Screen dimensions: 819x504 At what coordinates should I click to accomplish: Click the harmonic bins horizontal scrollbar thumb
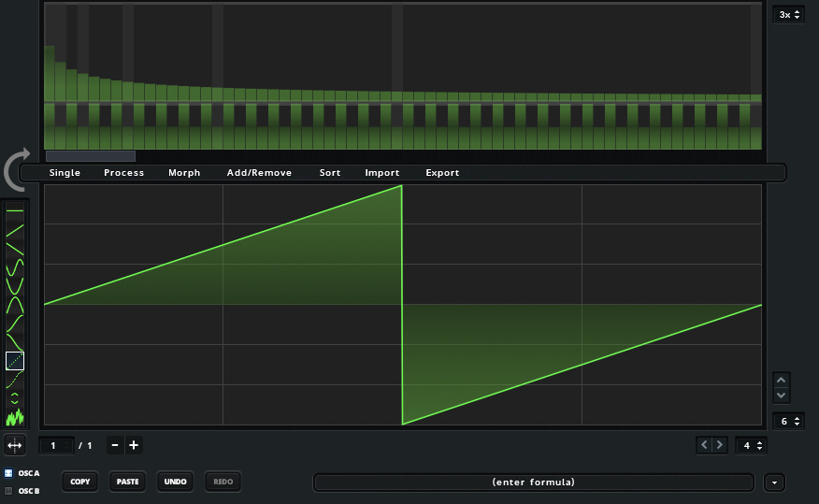tap(91, 155)
